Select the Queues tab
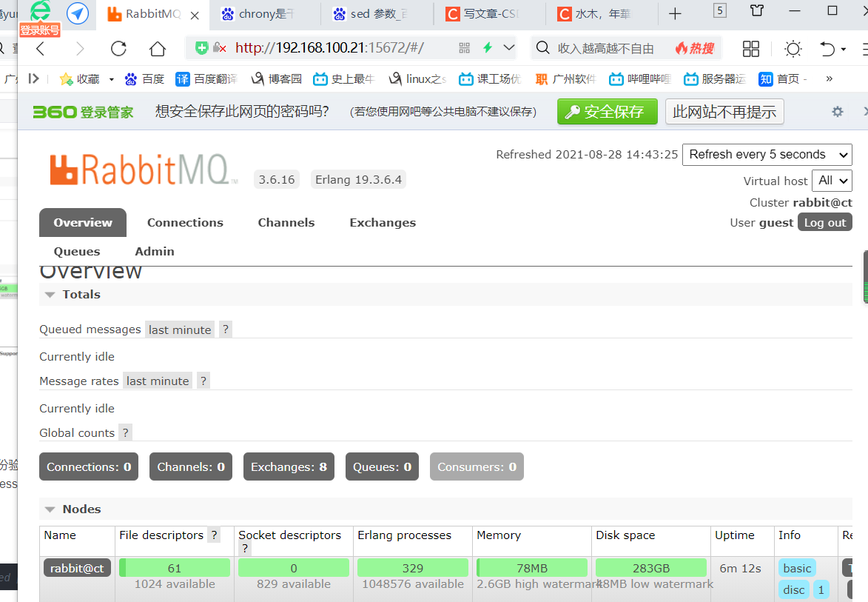Viewport: 868px width, 602px height. (x=77, y=252)
